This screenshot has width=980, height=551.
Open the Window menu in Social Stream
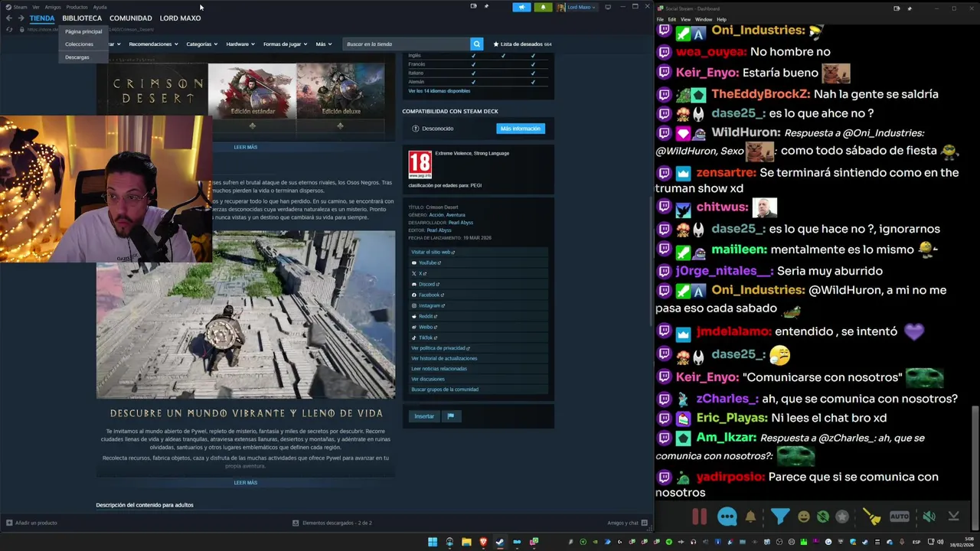pos(704,19)
